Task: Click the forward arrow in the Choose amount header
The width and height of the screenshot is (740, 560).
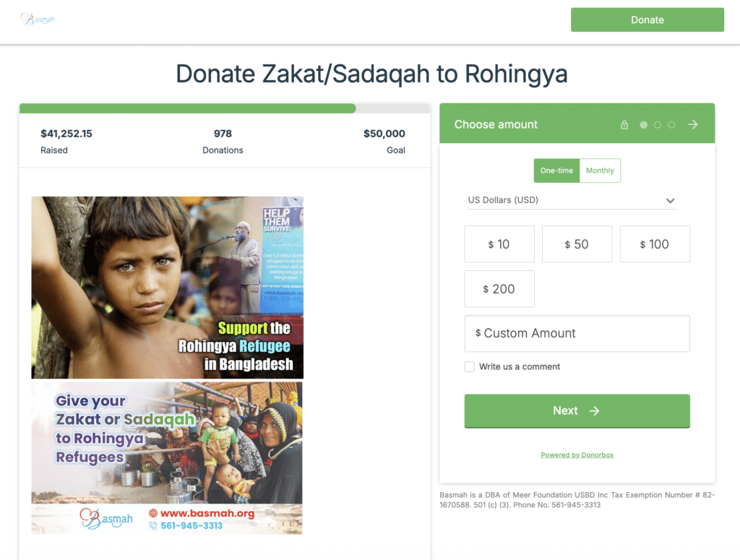Action: point(692,124)
